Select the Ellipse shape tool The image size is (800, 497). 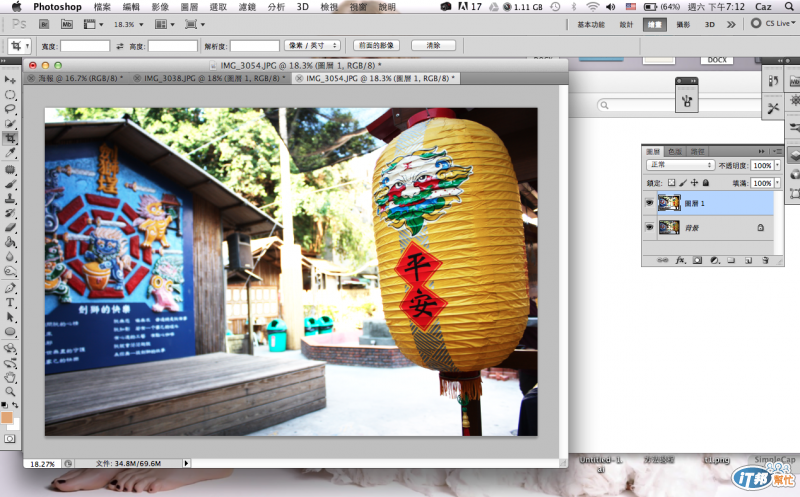(10, 332)
